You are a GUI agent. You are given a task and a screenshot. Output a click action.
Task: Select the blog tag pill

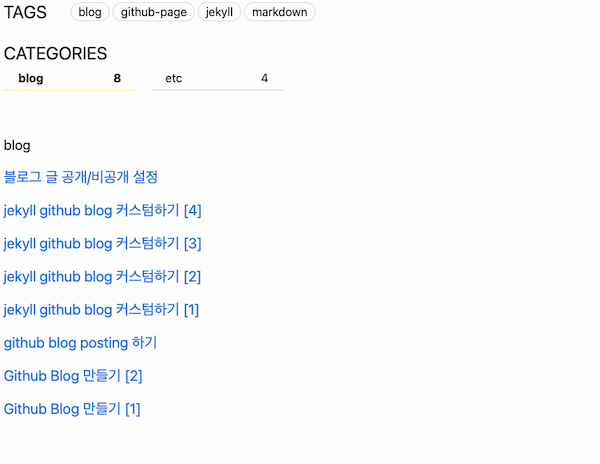[x=90, y=12]
